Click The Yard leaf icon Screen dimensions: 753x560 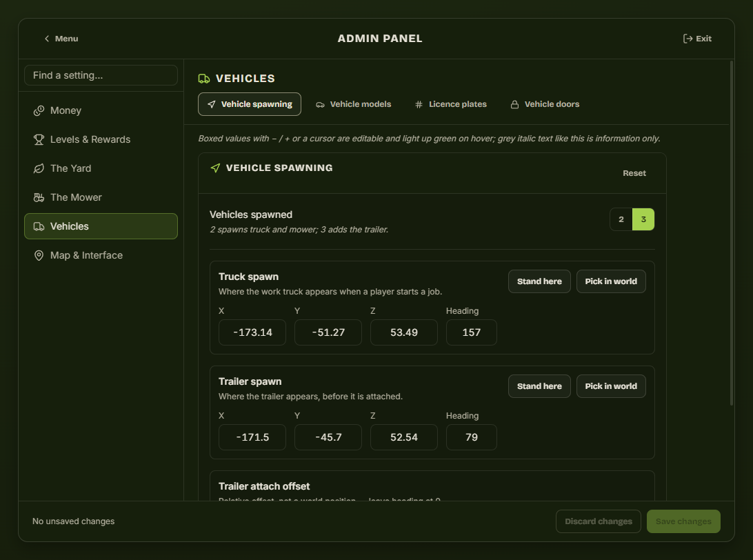tap(39, 168)
